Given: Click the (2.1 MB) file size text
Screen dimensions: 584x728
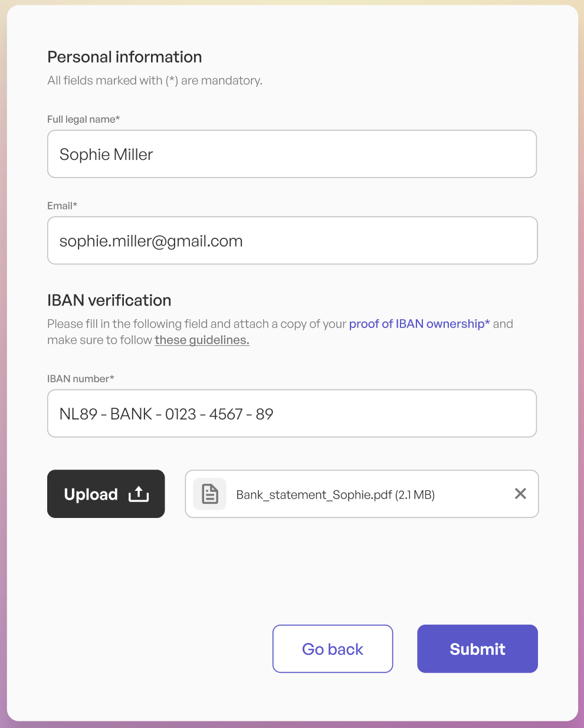Looking at the screenshot, I should (x=415, y=495).
